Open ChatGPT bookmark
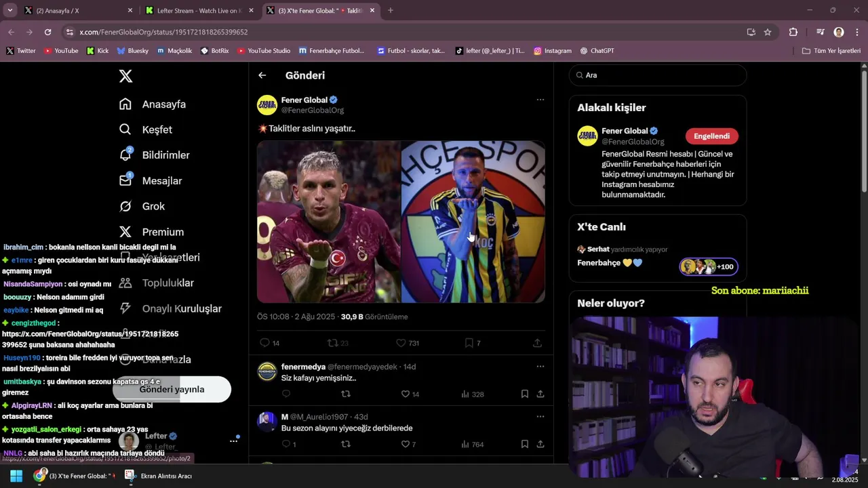The height and width of the screenshot is (488, 868). [597, 51]
